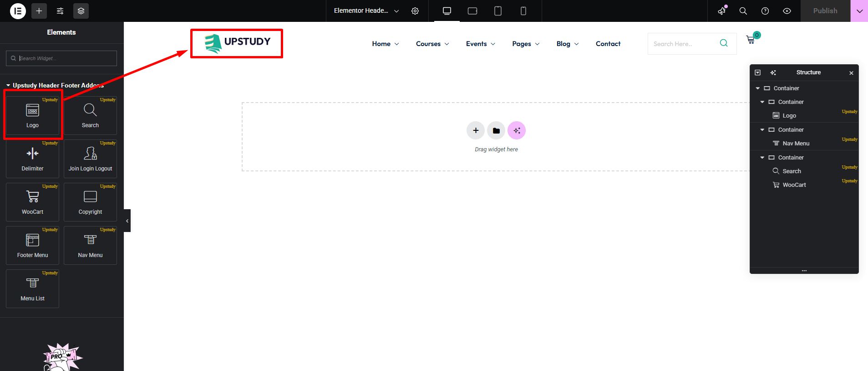Preview changes with the eye icon

[787, 11]
